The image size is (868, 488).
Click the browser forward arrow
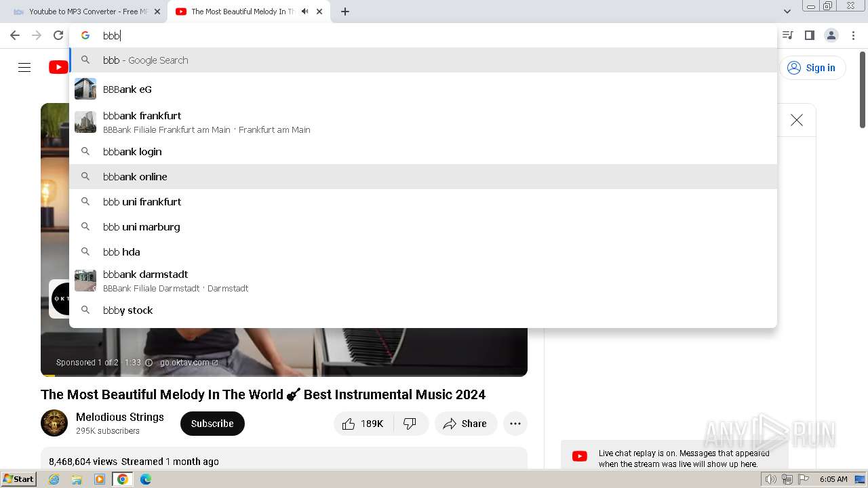pos(37,35)
